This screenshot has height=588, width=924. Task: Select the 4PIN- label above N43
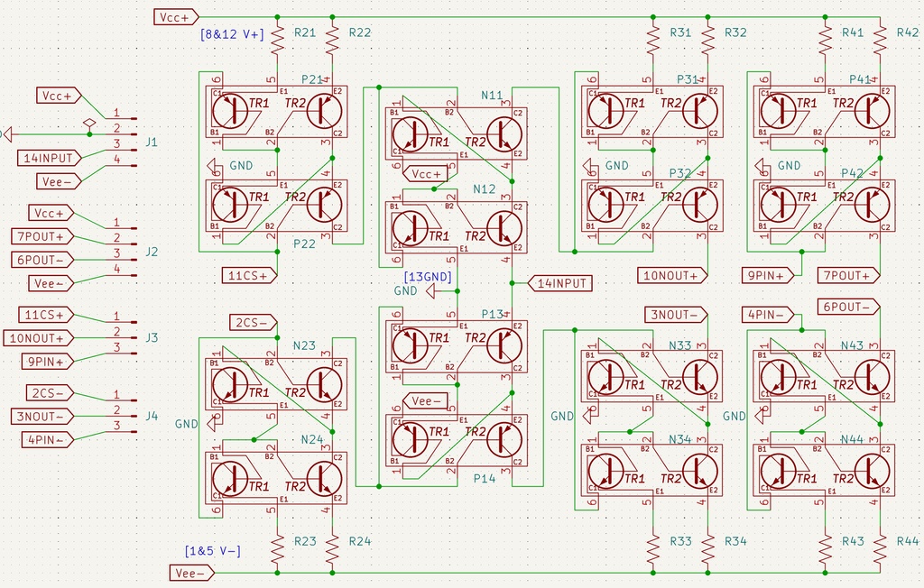coord(768,315)
